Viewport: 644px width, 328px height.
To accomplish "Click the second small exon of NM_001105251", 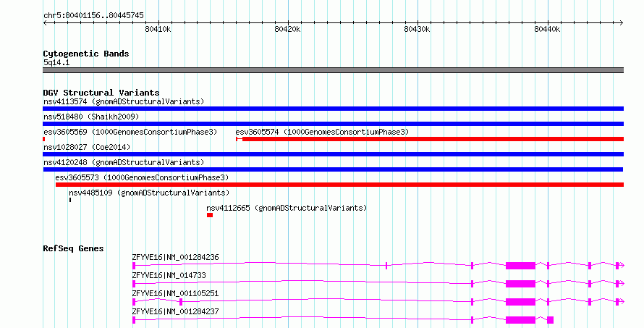I will click(181, 302).
